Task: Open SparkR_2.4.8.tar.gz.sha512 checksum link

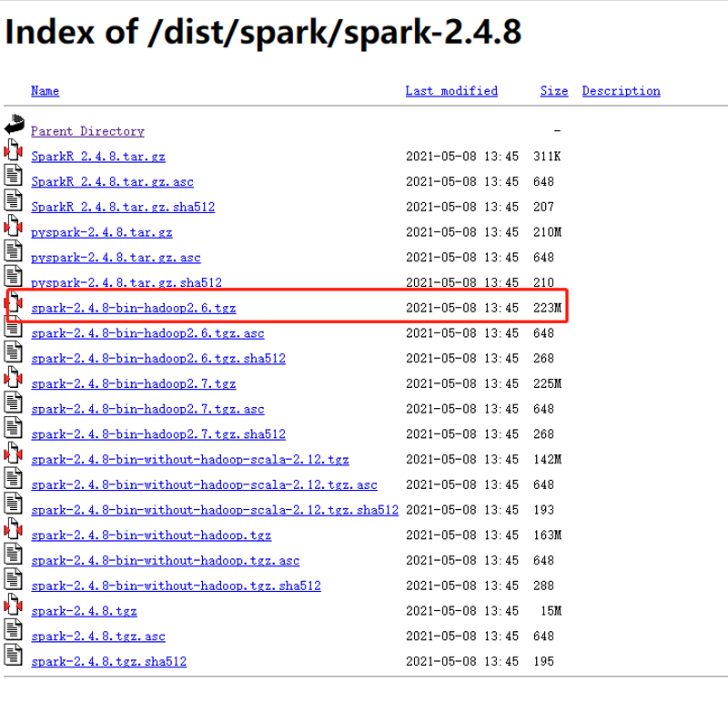Action: pyautogui.click(x=123, y=207)
